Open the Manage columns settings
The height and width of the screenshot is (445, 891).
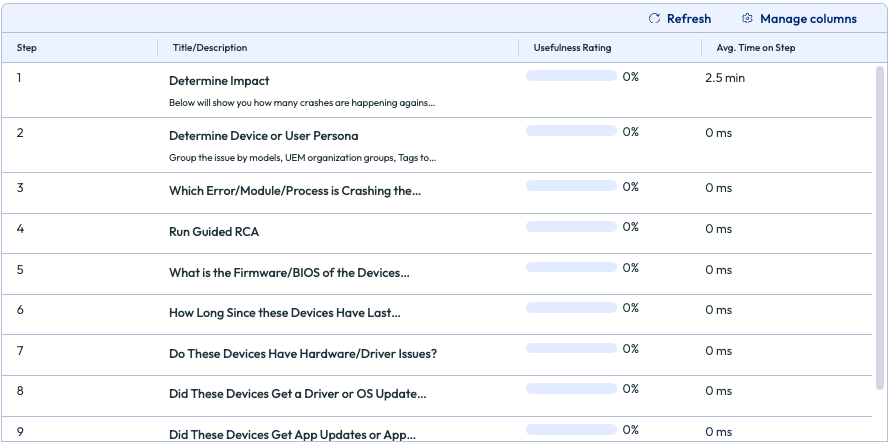coord(807,19)
